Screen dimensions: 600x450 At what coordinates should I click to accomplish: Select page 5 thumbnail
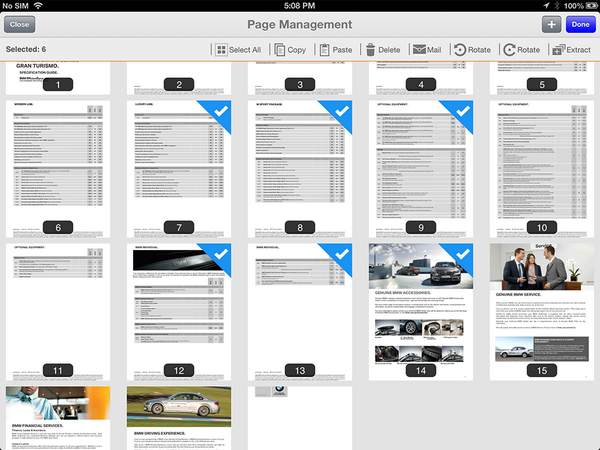coord(542,78)
